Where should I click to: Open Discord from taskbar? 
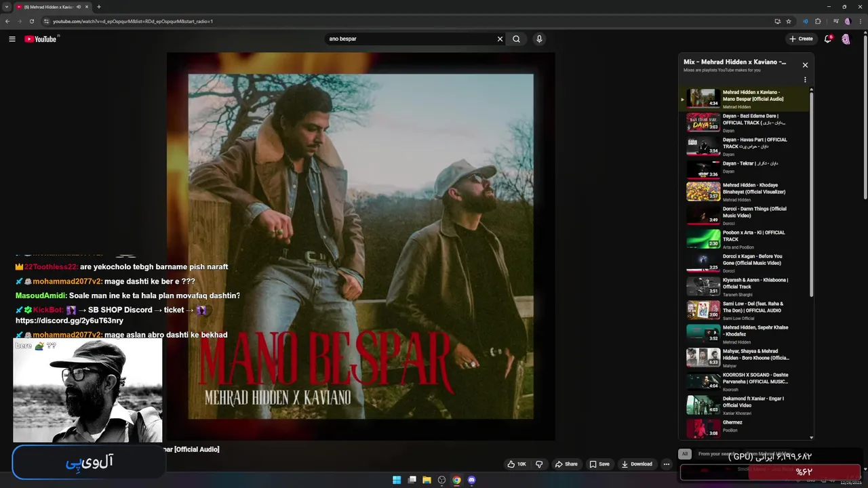(471, 480)
